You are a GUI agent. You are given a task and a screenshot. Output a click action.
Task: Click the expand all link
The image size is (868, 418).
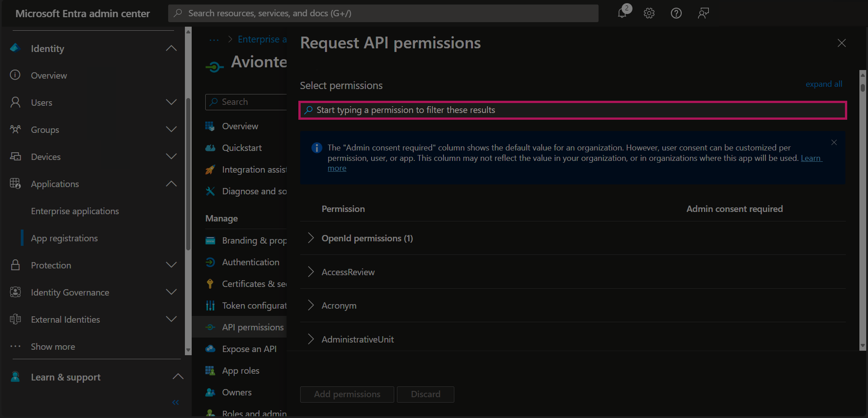[x=824, y=84]
